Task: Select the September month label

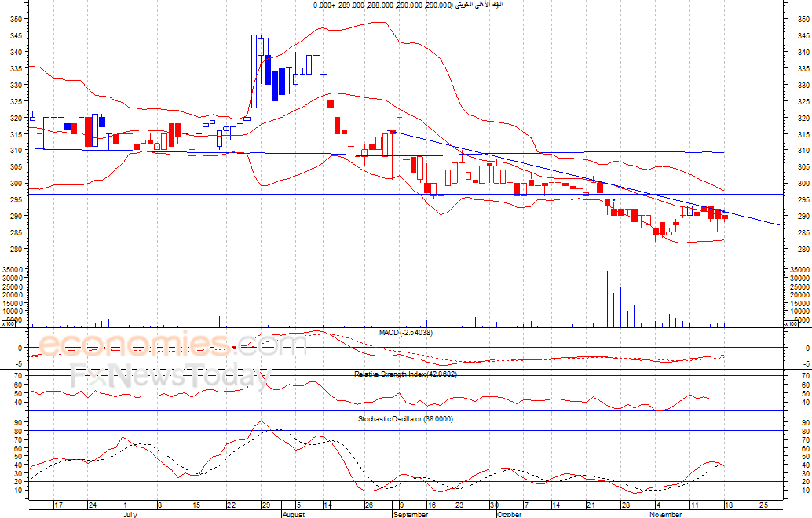Action: [x=411, y=514]
